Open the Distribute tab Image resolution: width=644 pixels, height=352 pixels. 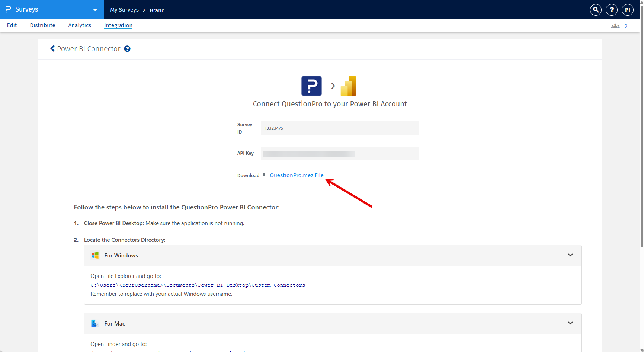click(42, 25)
